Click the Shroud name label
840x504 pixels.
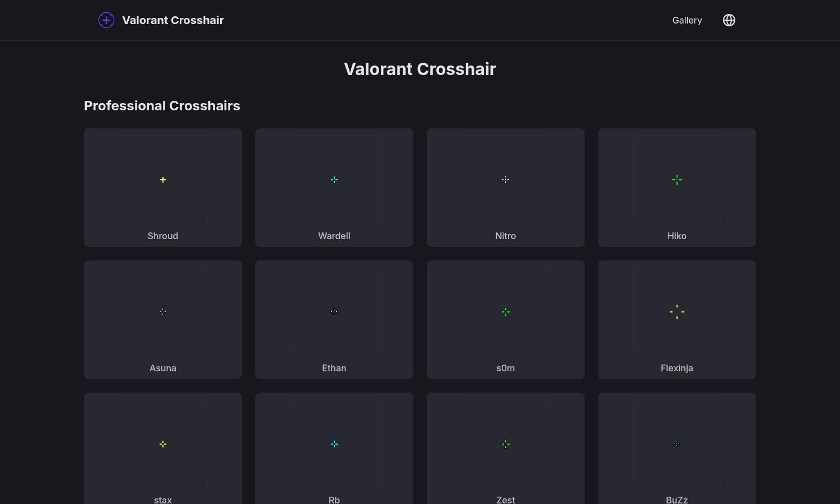[163, 236]
